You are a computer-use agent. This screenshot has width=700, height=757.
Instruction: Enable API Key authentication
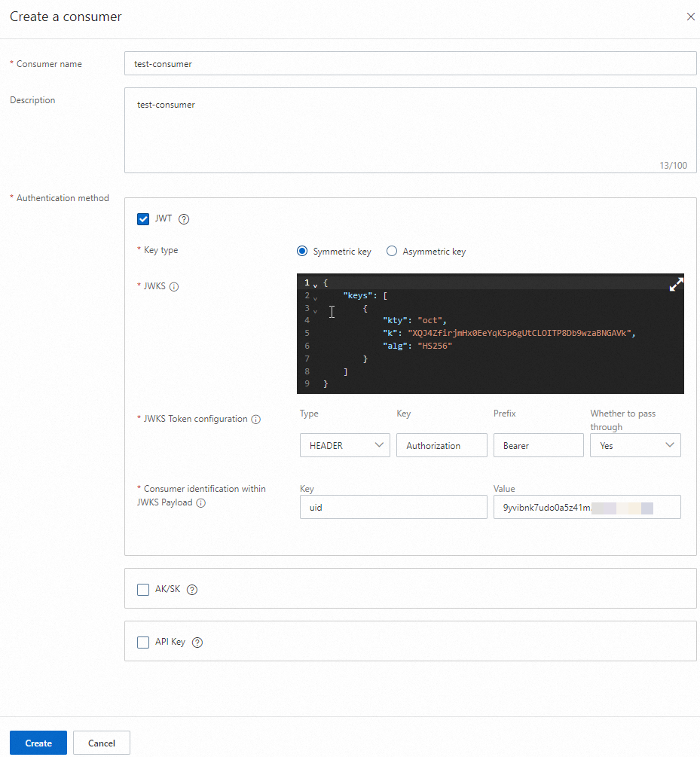(143, 642)
